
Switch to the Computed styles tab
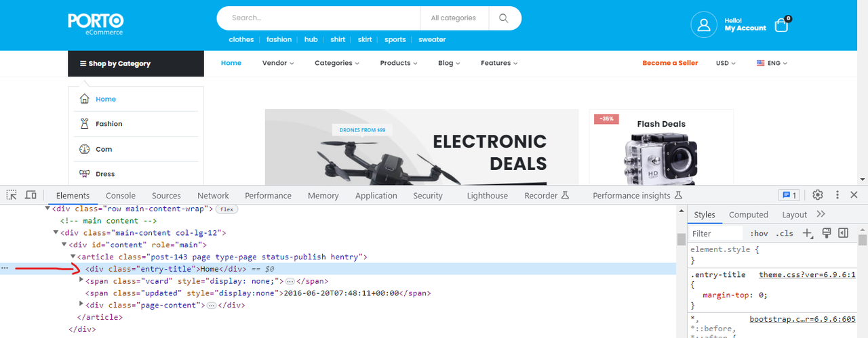click(748, 214)
